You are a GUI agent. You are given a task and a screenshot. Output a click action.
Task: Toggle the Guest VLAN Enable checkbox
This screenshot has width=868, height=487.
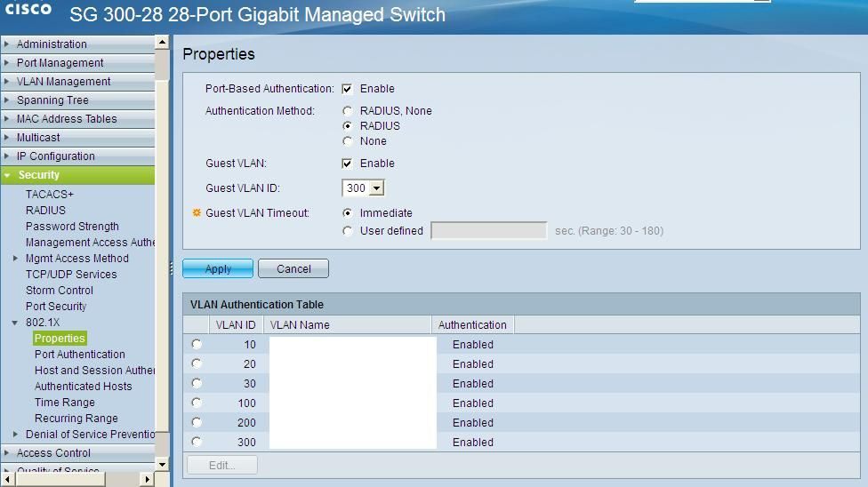pyautogui.click(x=347, y=164)
